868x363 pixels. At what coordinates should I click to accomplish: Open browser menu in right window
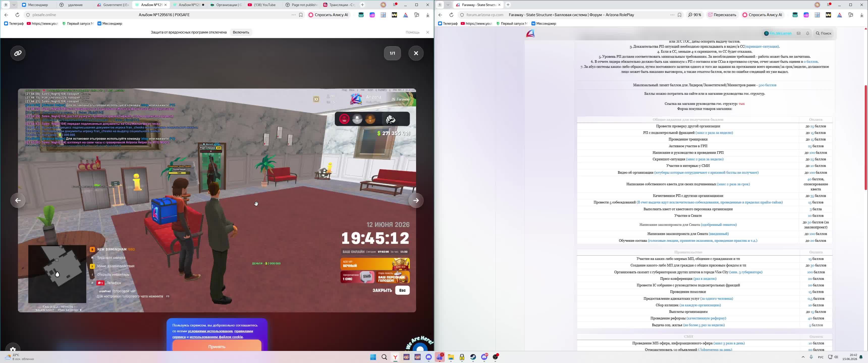pyautogui.click(x=829, y=5)
